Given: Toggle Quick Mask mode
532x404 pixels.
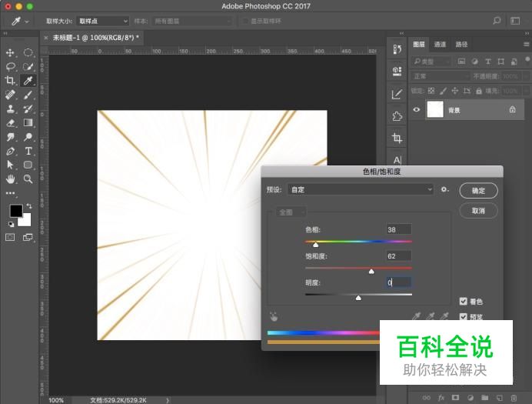Looking at the screenshot, I should 10,237.
